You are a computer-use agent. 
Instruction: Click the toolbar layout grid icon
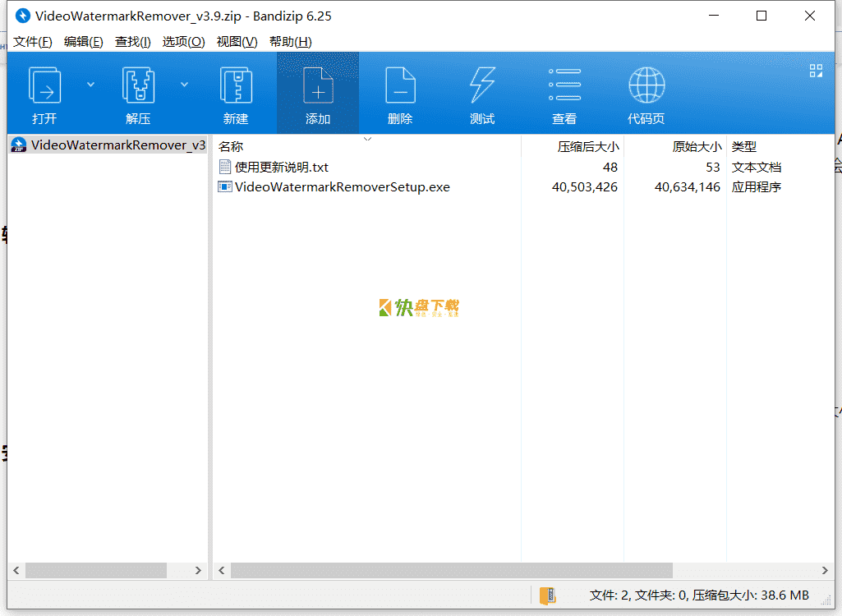(816, 71)
